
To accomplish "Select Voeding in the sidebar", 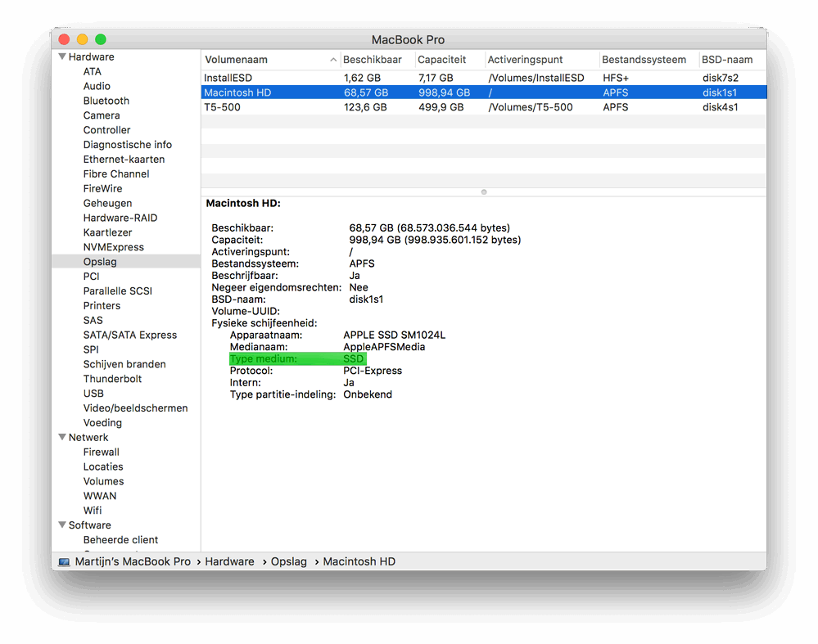I will 102,422.
